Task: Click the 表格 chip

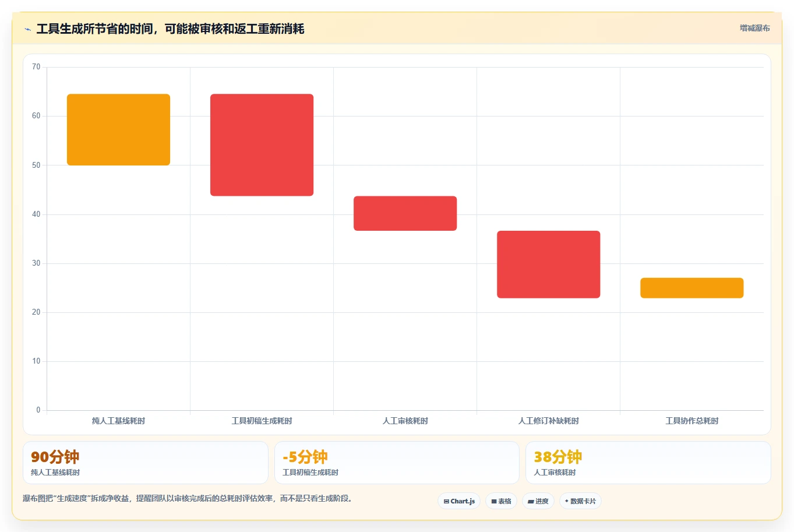Action: click(x=501, y=501)
